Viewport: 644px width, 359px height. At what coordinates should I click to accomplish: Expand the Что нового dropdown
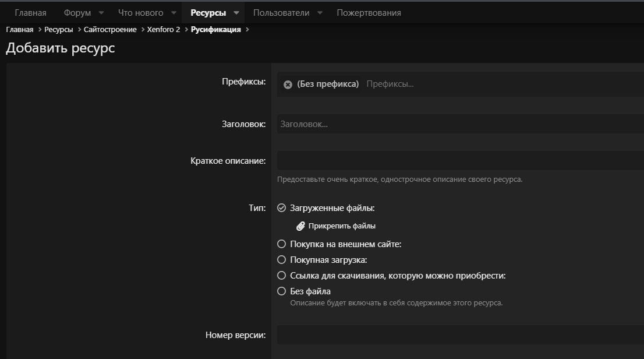click(173, 12)
